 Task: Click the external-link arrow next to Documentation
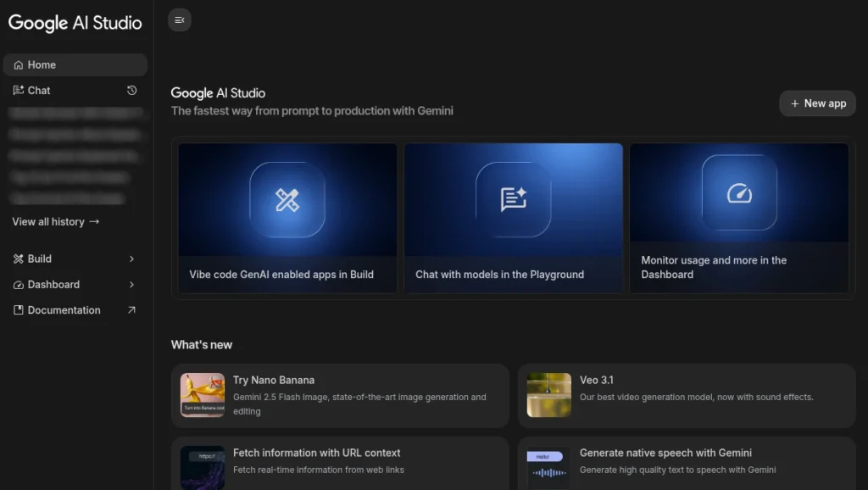click(131, 310)
